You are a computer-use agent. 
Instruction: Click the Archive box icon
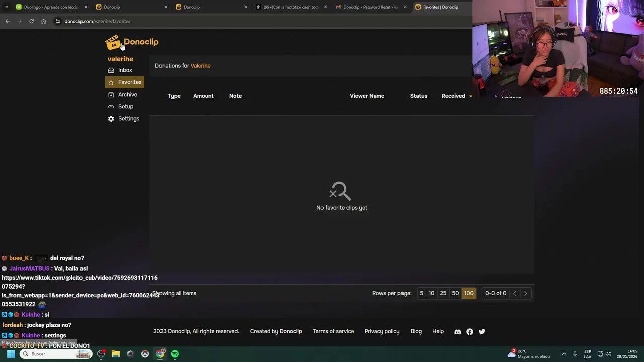tap(111, 95)
